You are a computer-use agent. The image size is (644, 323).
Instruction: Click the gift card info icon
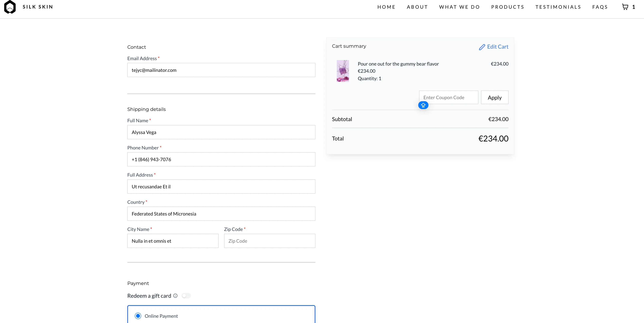click(x=175, y=296)
